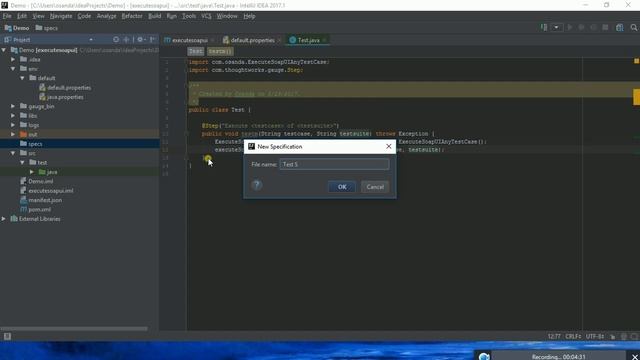Open the View menu
This screenshot has height=360, width=640.
click(38, 16)
